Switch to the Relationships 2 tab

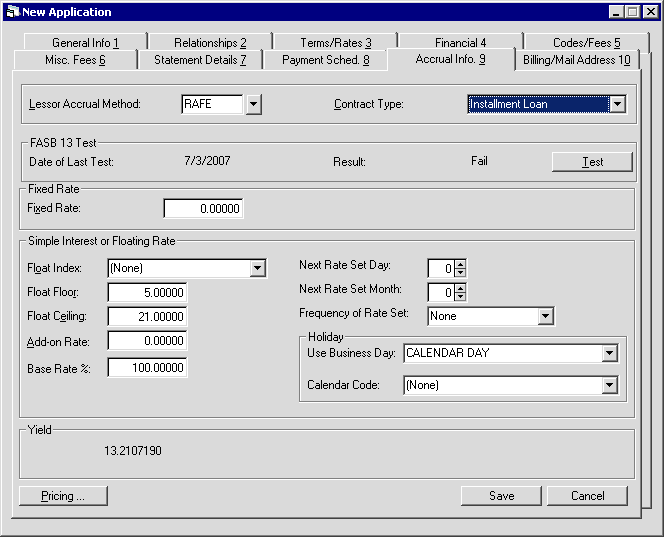click(210, 42)
